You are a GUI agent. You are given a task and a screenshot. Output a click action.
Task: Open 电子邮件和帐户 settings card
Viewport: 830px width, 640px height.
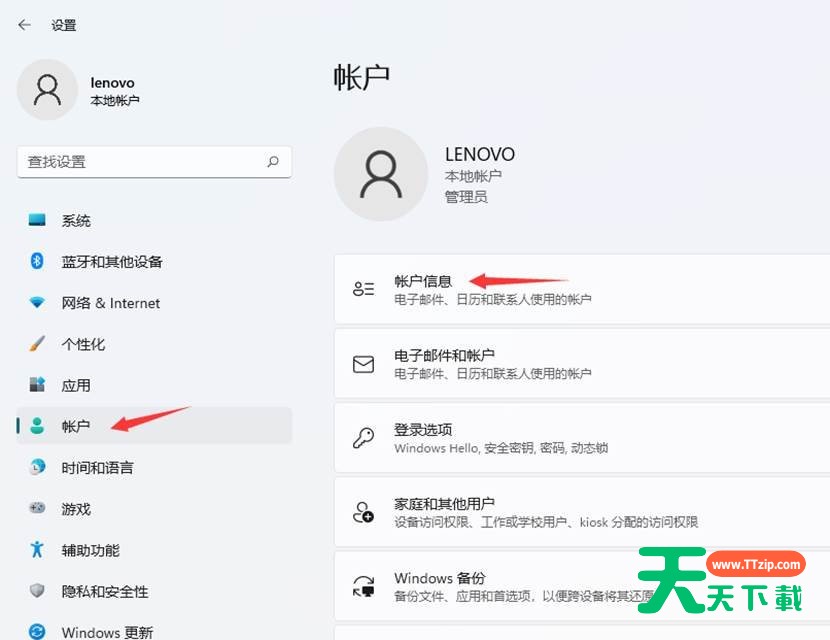click(582, 364)
